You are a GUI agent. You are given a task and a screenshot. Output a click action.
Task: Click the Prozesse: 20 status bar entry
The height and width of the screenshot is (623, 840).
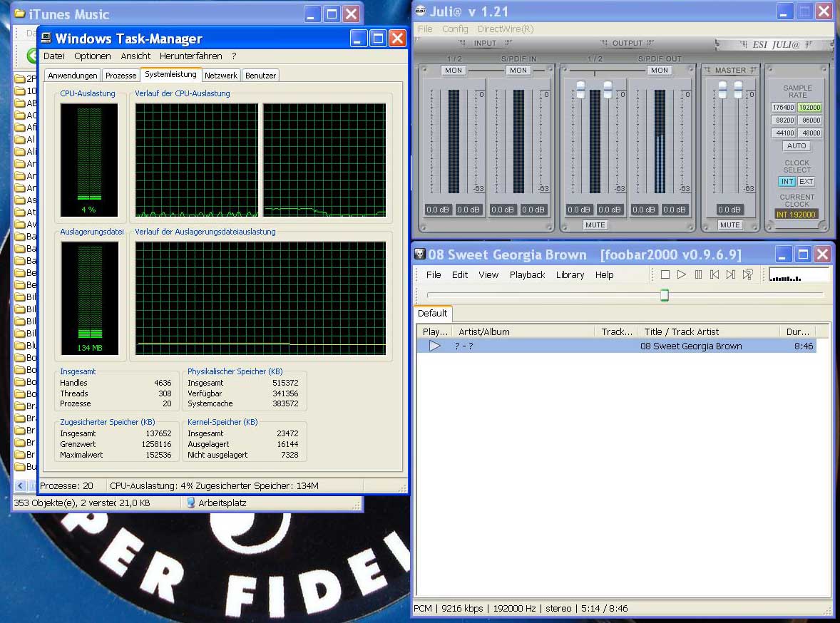(66, 486)
